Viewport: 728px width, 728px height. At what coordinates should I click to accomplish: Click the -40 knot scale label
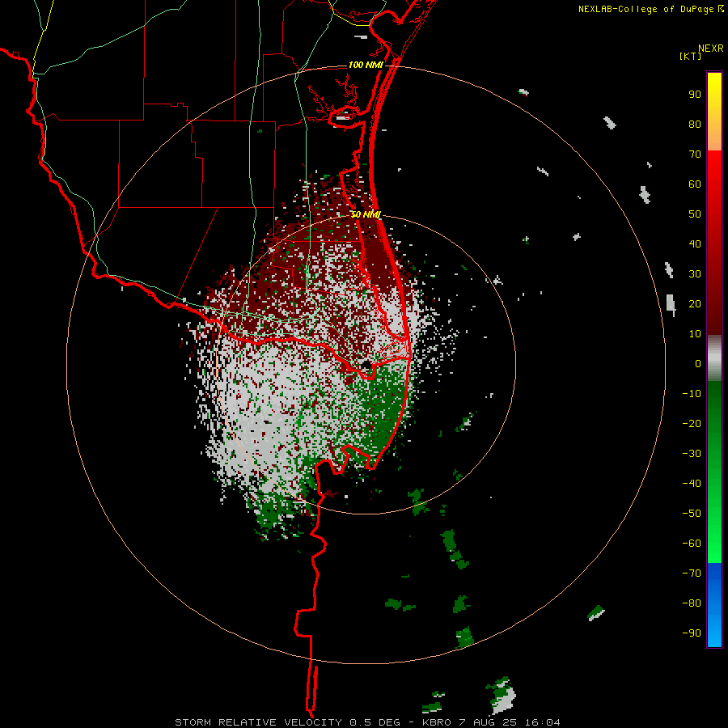tap(692, 484)
